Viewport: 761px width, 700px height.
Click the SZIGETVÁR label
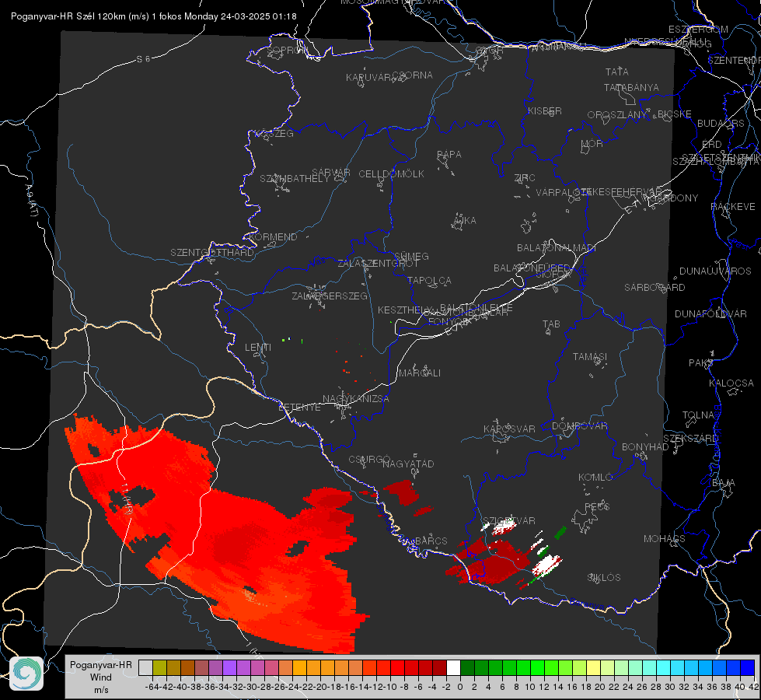pos(509,520)
